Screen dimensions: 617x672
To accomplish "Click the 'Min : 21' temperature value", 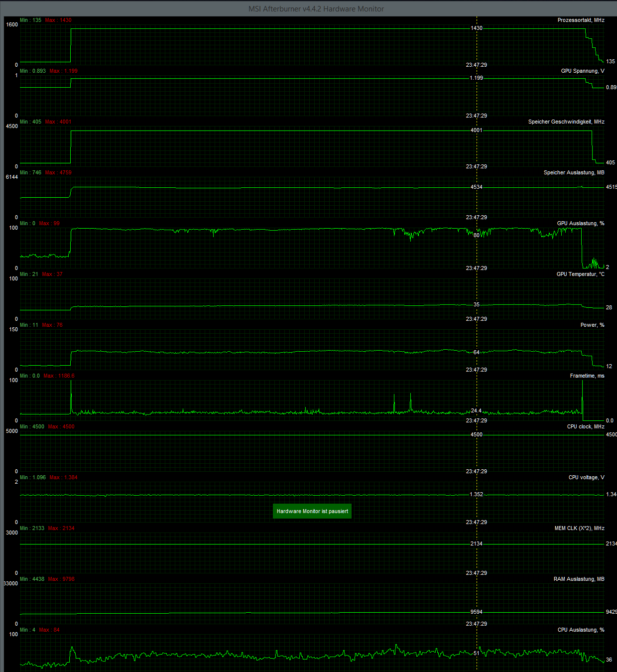I will coord(29,274).
